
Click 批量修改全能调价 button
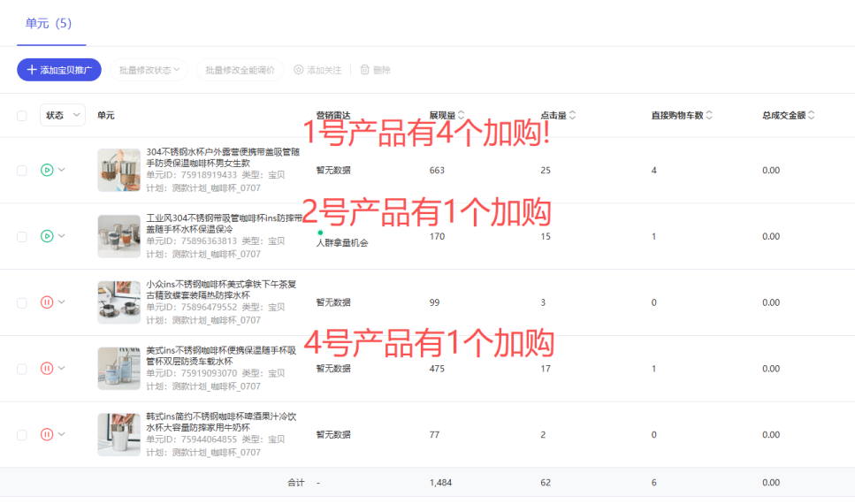click(240, 70)
